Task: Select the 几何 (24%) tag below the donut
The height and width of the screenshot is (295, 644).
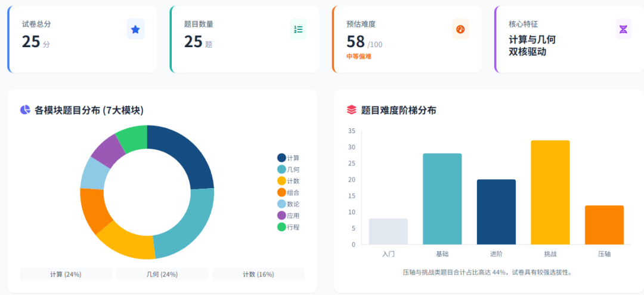Action: click(162, 274)
